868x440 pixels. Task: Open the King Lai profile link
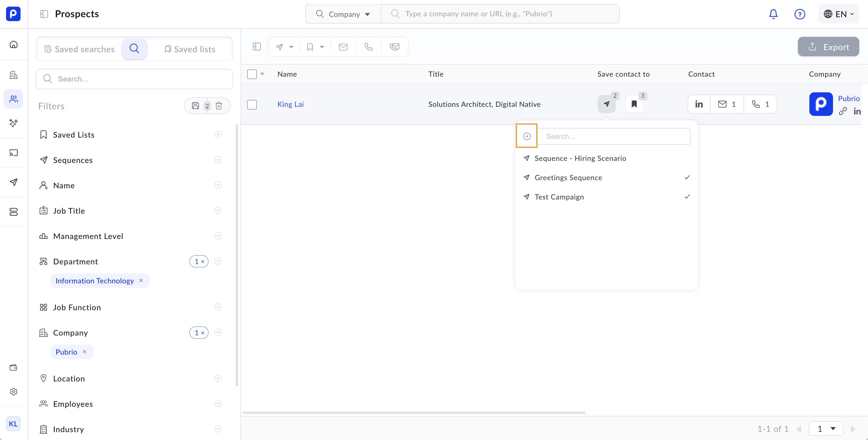point(290,104)
